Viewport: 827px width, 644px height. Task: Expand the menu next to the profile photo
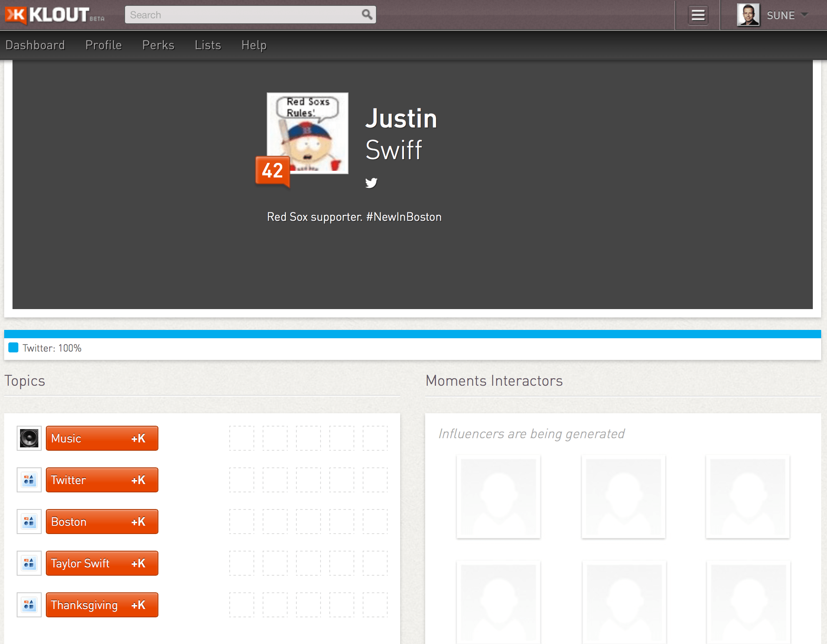tap(804, 16)
